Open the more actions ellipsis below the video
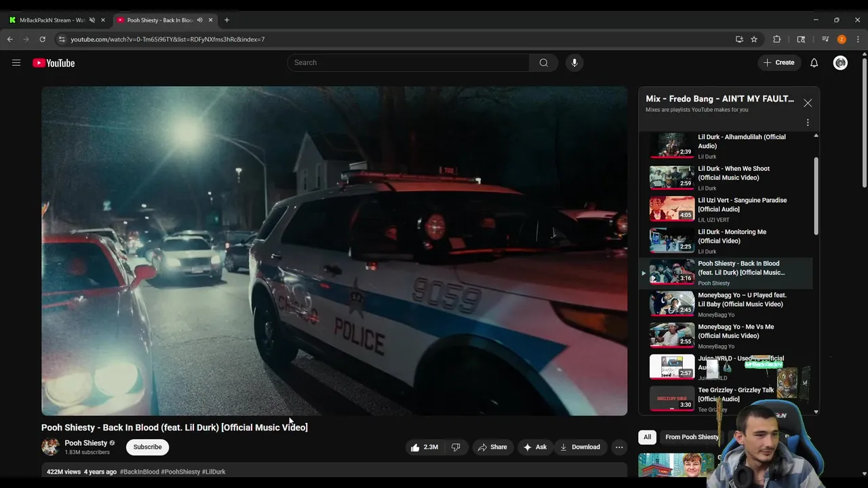Image resolution: width=868 pixels, height=488 pixels. pos(618,447)
